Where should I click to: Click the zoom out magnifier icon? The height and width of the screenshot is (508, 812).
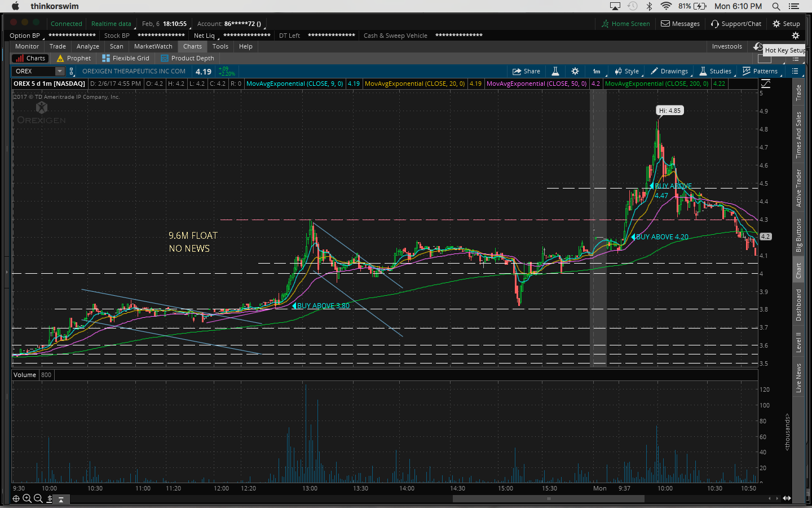[x=38, y=498]
